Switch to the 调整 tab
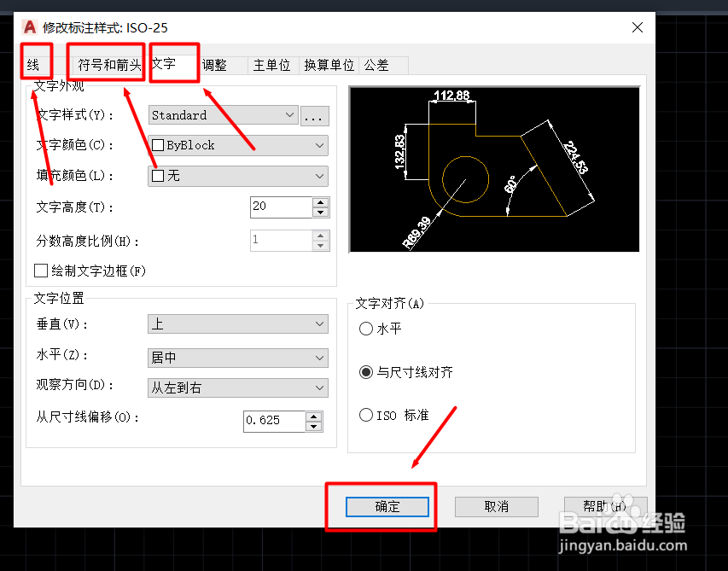728x571 pixels. pos(217,64)
